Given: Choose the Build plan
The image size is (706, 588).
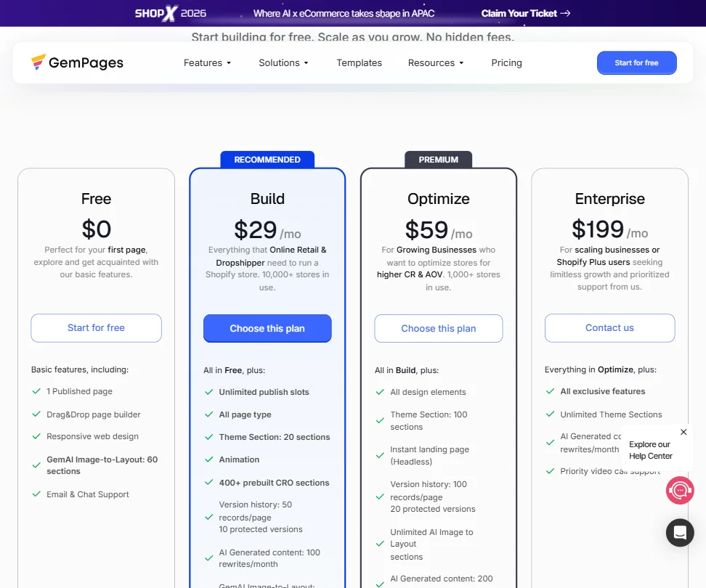Looking at the screenshot, I should pos(267,328).
